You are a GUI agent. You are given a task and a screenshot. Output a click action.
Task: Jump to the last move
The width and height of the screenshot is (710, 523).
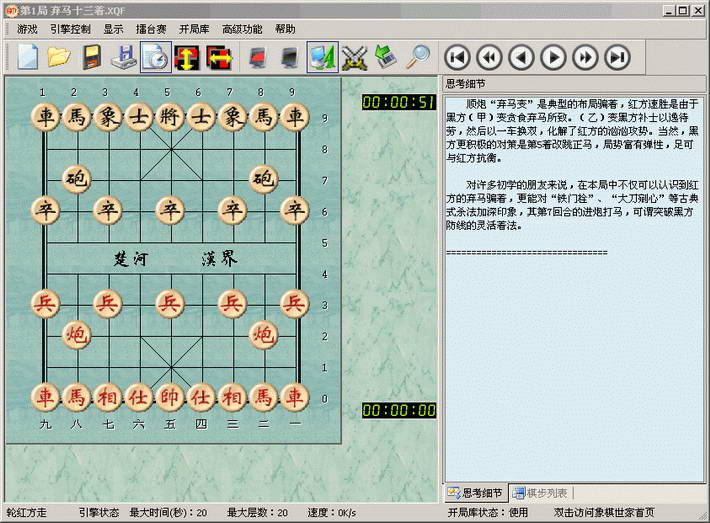tap(617, 56)
